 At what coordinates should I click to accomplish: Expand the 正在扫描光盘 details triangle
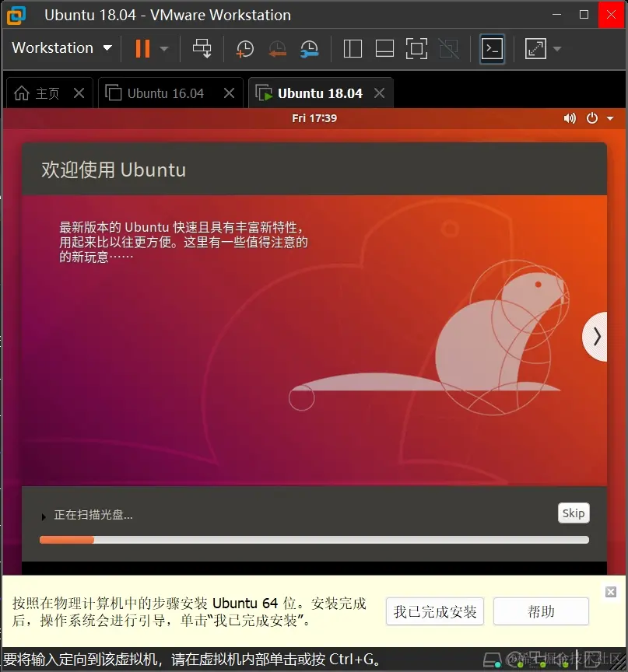pyautogui.click(x=44, y=517)
